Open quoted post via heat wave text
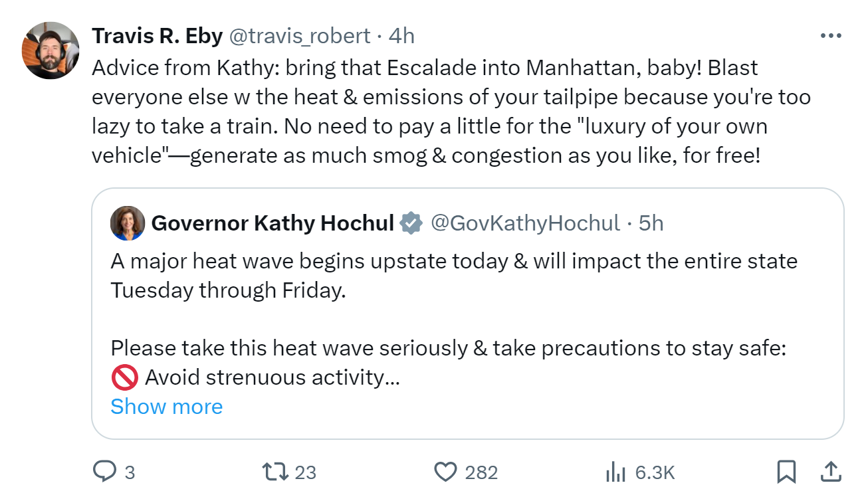 454,261
